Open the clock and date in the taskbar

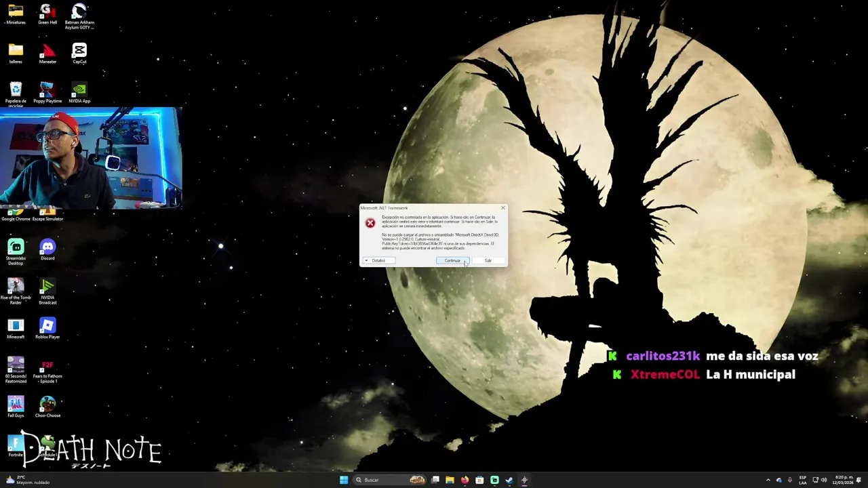click(x=844, y=480)
